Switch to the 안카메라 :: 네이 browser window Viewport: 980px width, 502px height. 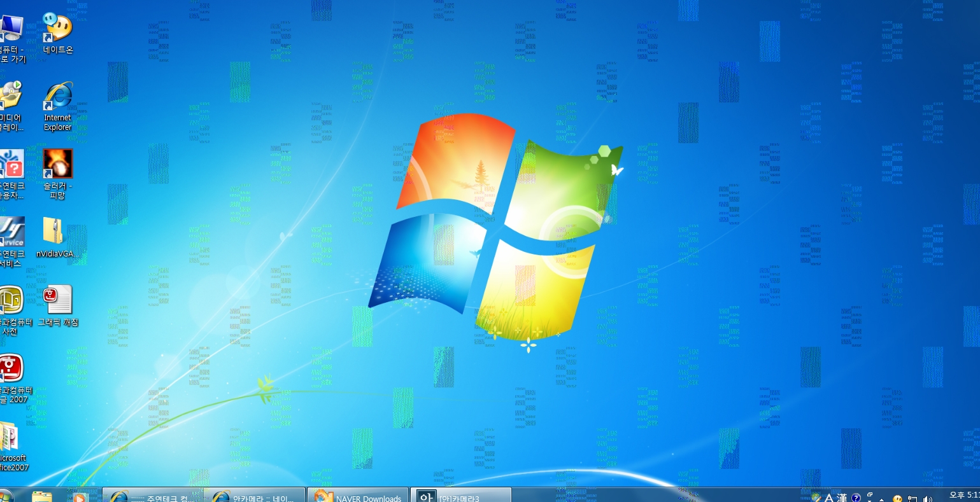click(x=255, y=496)
